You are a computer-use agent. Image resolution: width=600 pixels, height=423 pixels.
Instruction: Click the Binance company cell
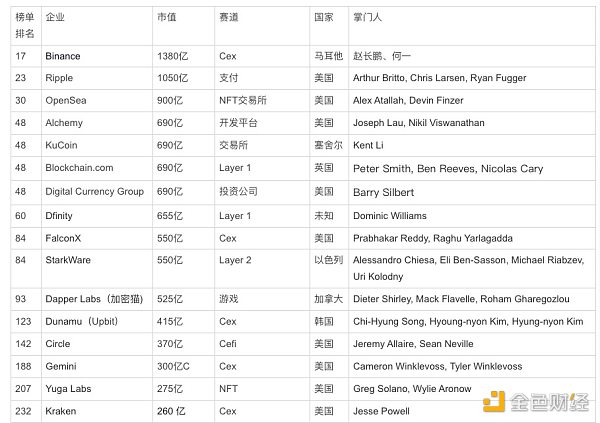(x=63, y=56)
